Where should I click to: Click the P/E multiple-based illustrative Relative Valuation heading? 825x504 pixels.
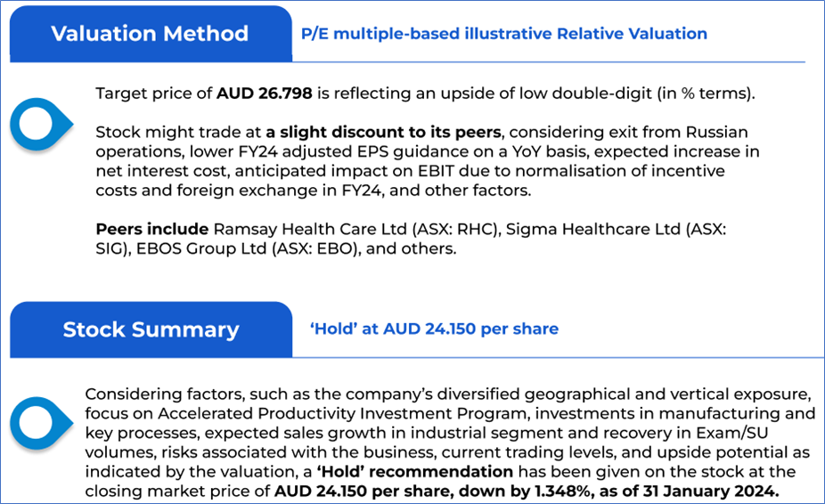coord(504,34)
